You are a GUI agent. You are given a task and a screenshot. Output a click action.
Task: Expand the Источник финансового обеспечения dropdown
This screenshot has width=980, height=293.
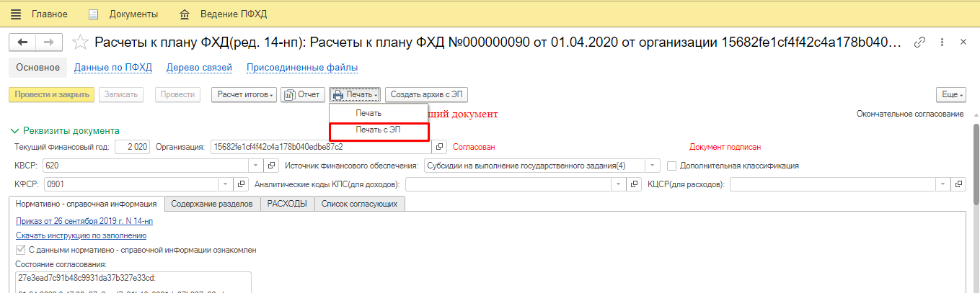point(653,165)
